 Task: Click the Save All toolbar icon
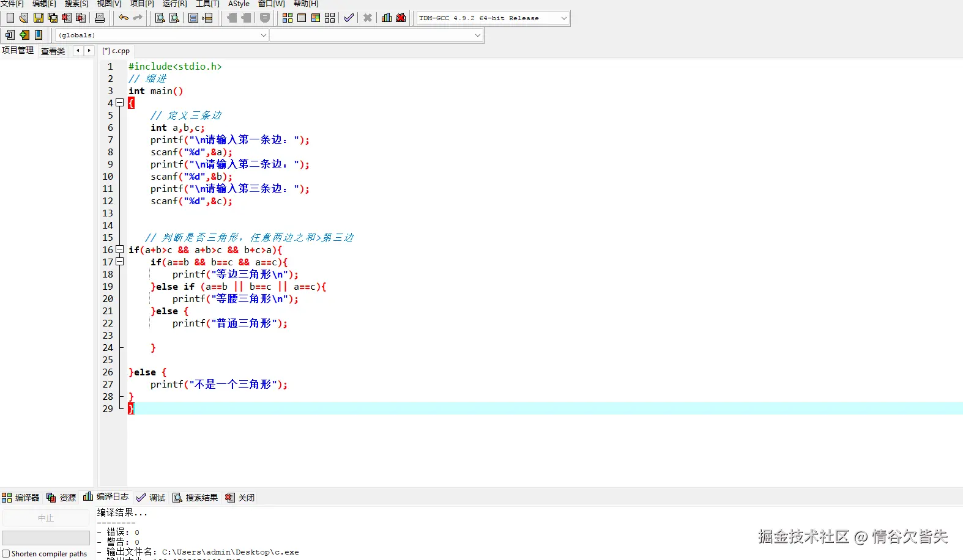(x=52, y=18)
